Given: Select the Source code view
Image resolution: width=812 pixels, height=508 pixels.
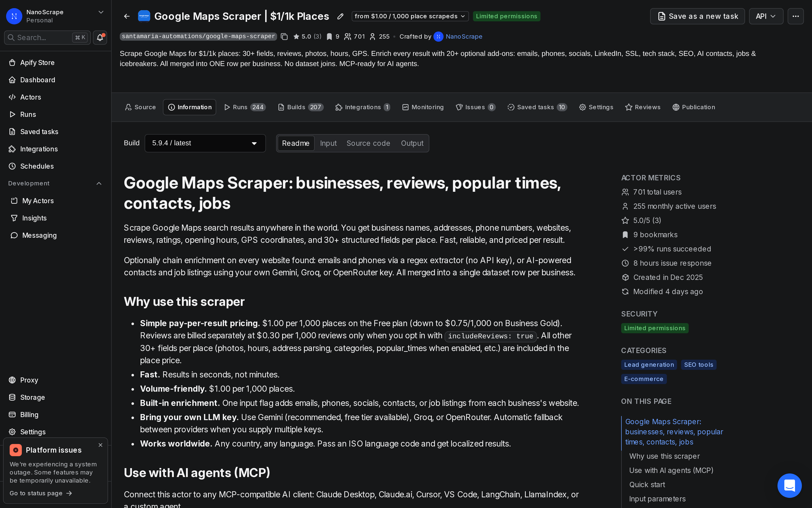Looking at the screenshot, I should point(368,143).
